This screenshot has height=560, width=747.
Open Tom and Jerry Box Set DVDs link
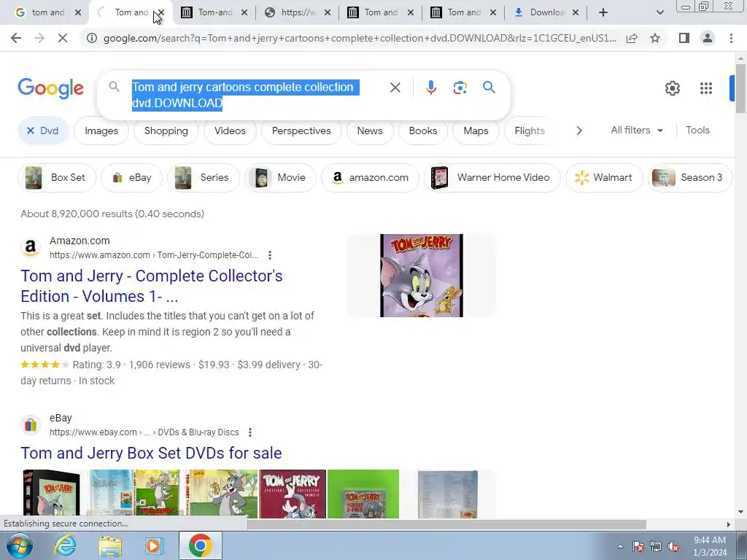151,453
